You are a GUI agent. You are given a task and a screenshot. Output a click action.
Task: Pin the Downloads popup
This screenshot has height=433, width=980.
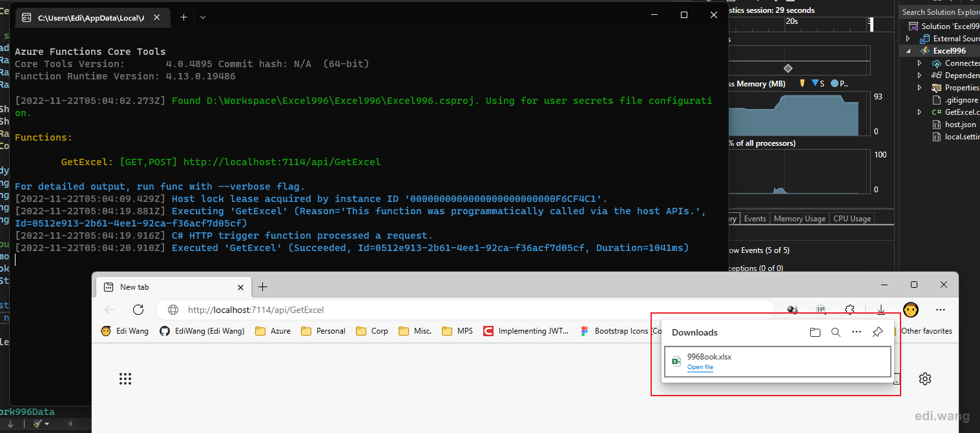pyautogui.click(x=877, y=332)
